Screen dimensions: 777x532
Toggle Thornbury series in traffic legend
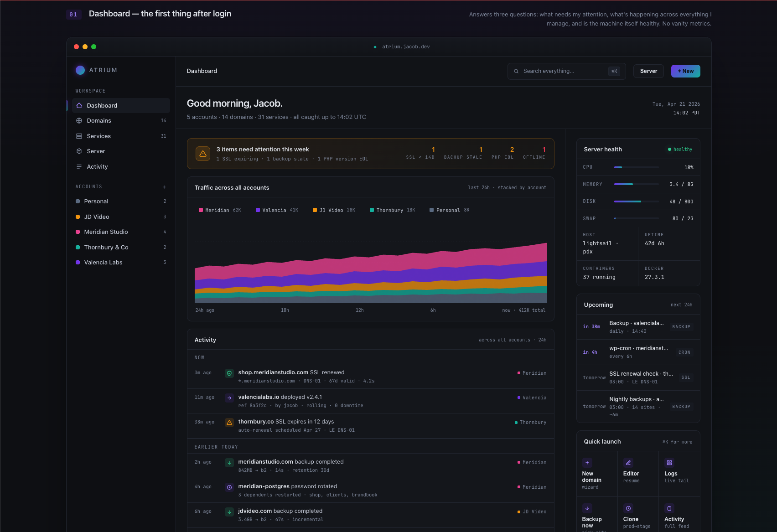pyautogui.click(x=392, y=210)
